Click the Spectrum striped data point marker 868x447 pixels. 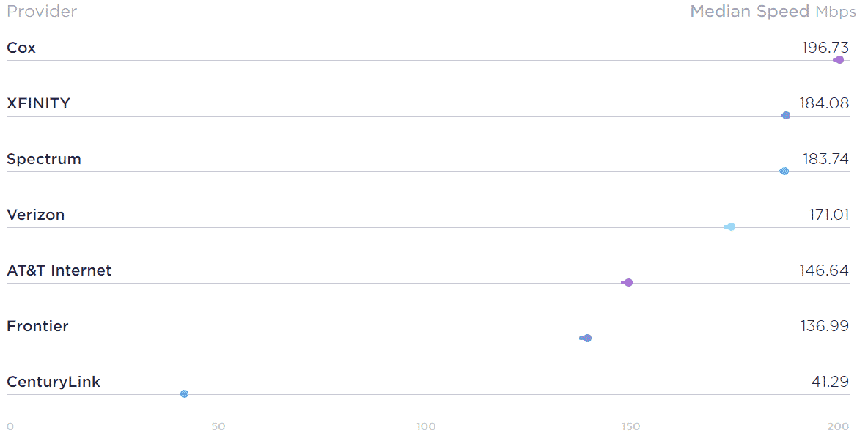[784, 171]
